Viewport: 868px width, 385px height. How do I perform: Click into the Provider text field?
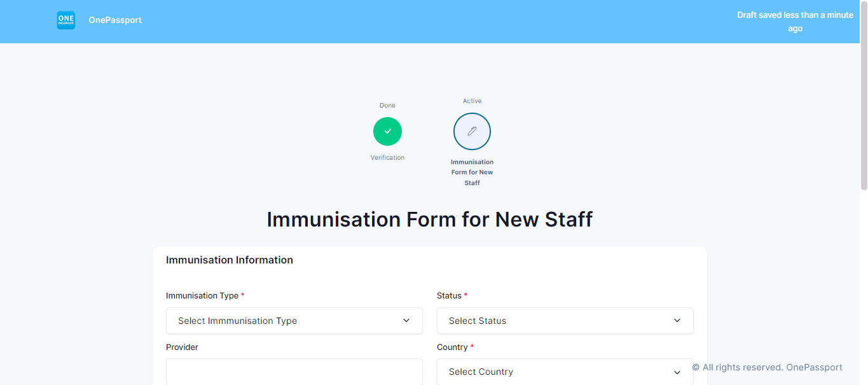(294, 372)
